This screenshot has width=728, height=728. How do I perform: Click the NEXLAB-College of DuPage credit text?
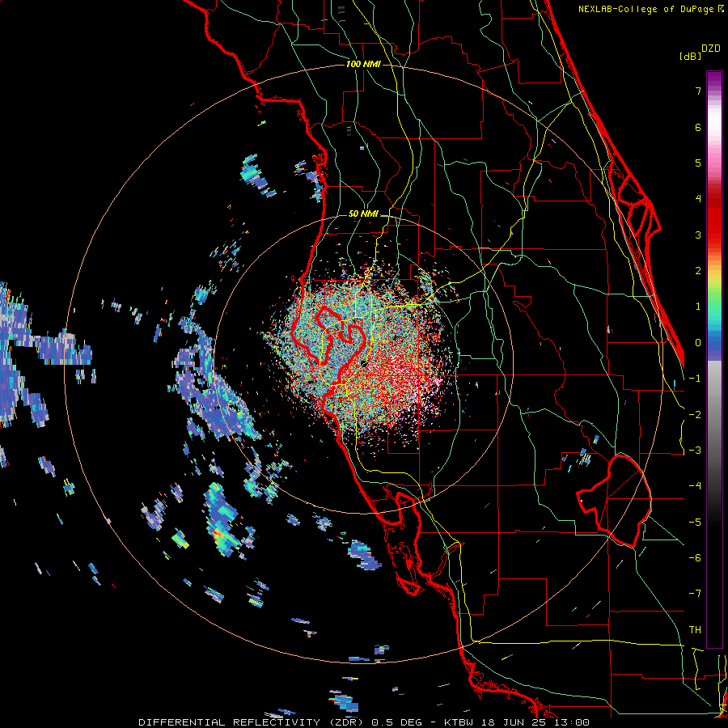[x=645, y=9]
